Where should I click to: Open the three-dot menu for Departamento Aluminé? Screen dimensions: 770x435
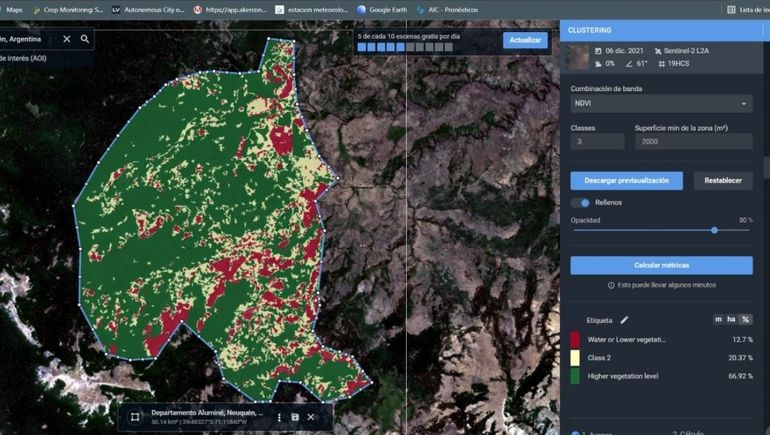(x=279, y=416)
